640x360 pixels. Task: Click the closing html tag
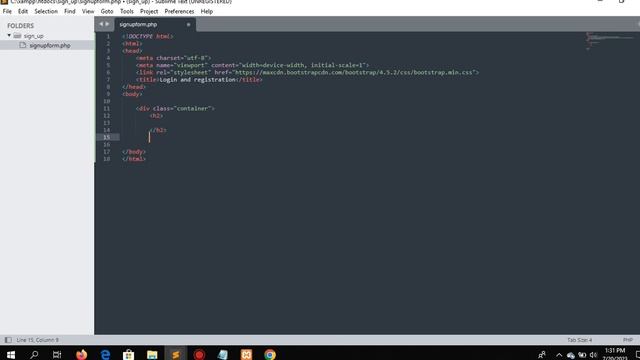click(x=134, y=159)
